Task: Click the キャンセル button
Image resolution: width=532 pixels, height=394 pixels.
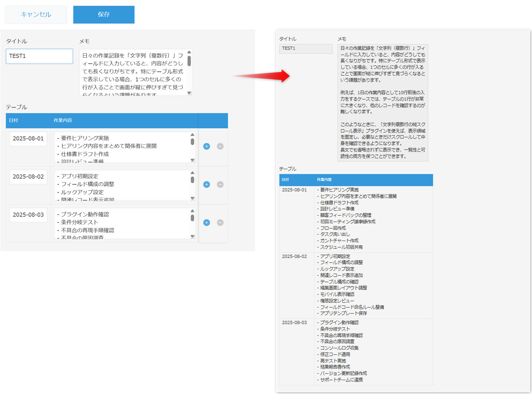Action: [x=36, y=14]
